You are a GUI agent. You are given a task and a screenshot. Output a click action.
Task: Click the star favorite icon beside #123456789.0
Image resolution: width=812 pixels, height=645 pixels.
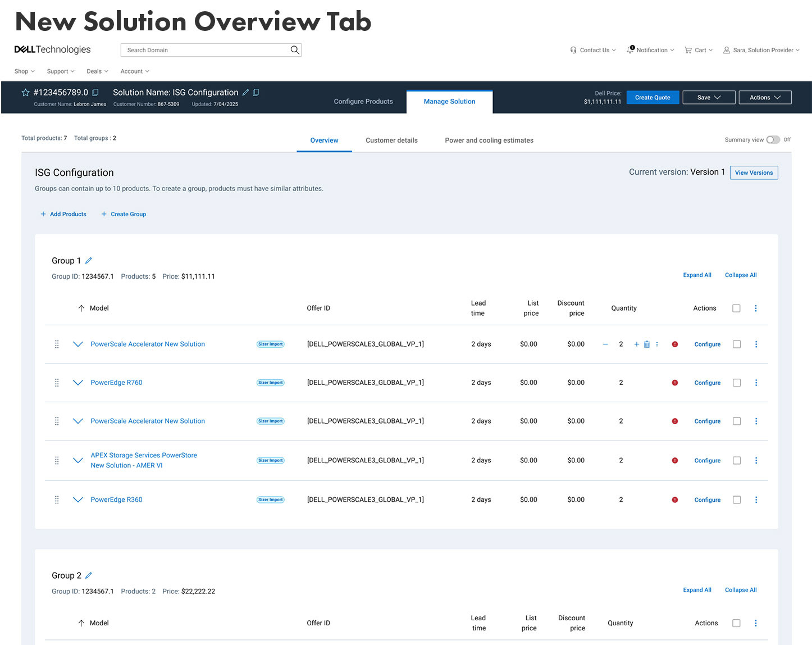(x=25, y=92)
